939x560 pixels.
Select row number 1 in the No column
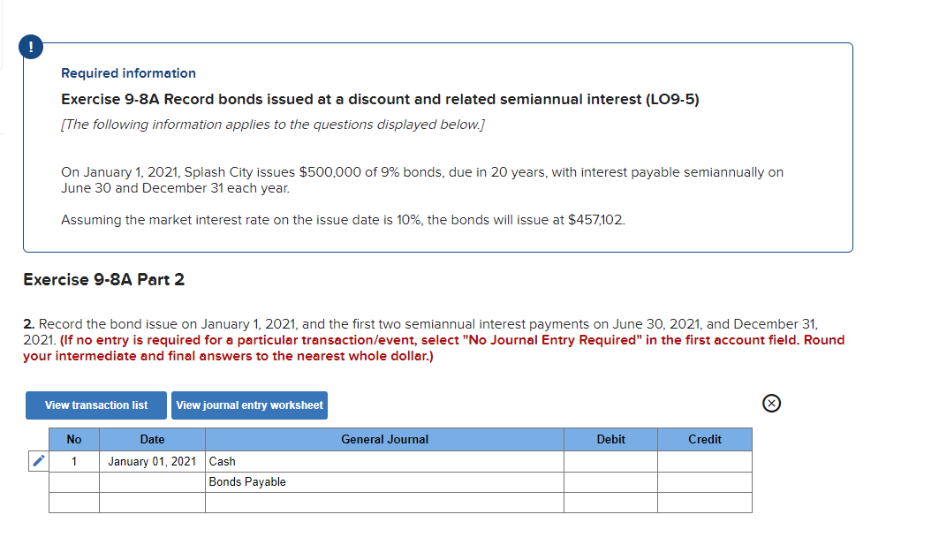point(73,460)
